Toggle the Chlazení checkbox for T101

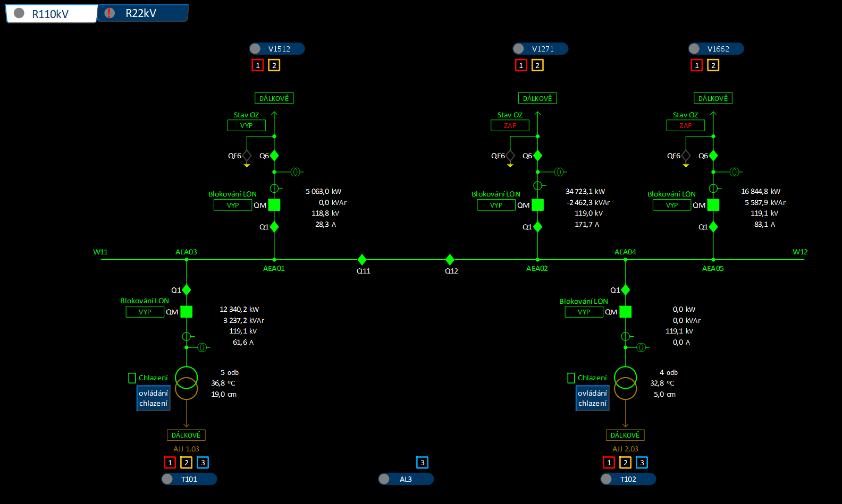coord(132,378)
